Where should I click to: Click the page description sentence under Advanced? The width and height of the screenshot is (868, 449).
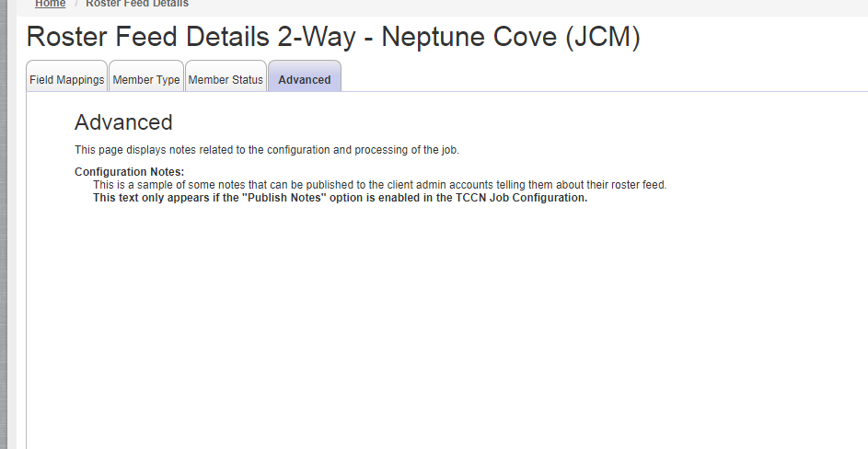pos(267,150)
